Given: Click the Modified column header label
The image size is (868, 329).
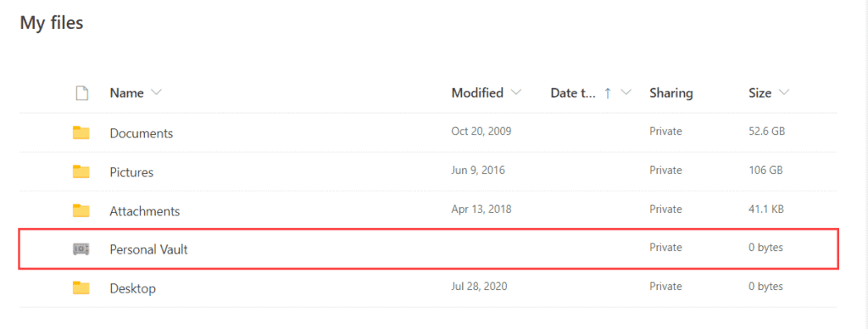Looking at the screenshot, I should (477, 93).
